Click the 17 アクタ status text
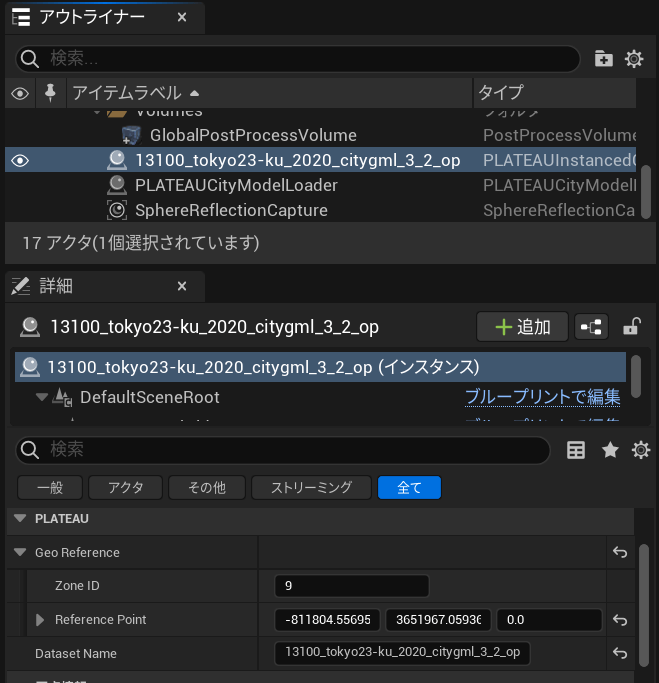Viewport: 659px width, 683px height. 141,243
